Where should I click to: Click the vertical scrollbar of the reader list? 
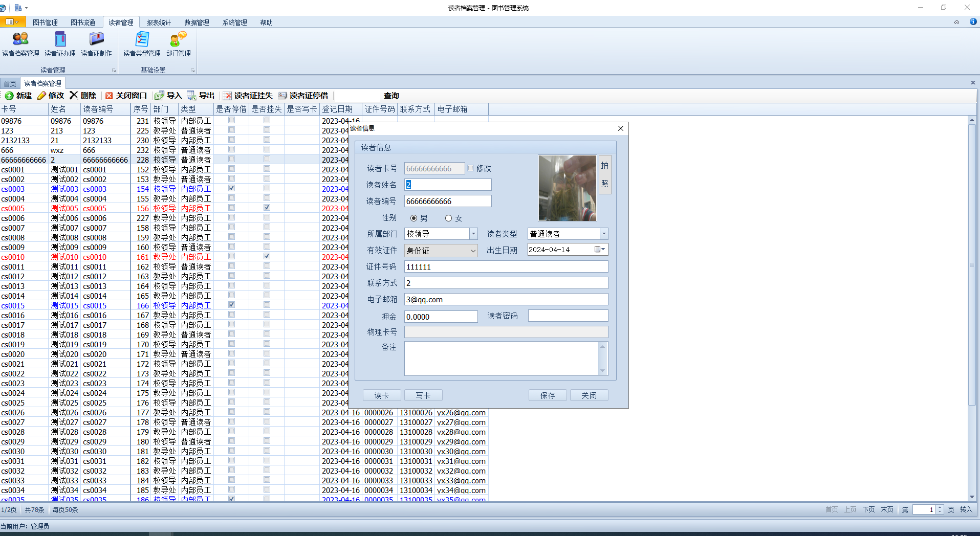[972, 307]
